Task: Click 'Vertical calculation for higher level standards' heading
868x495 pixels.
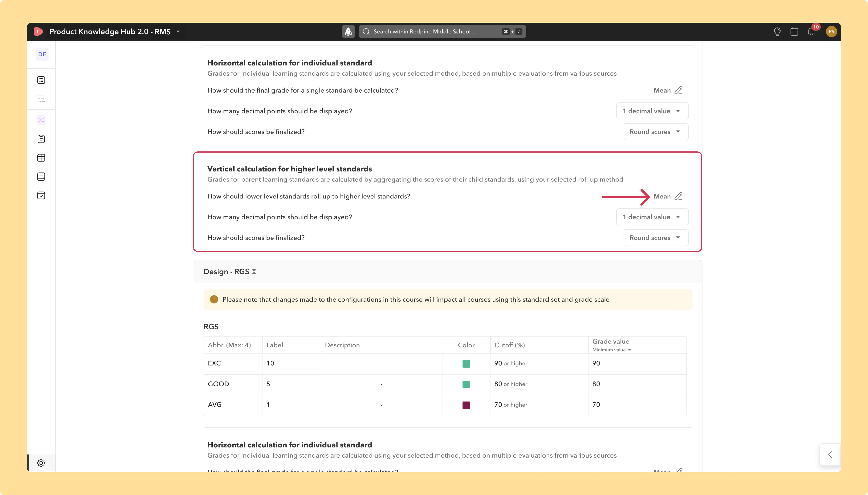Action: (290, 169)
